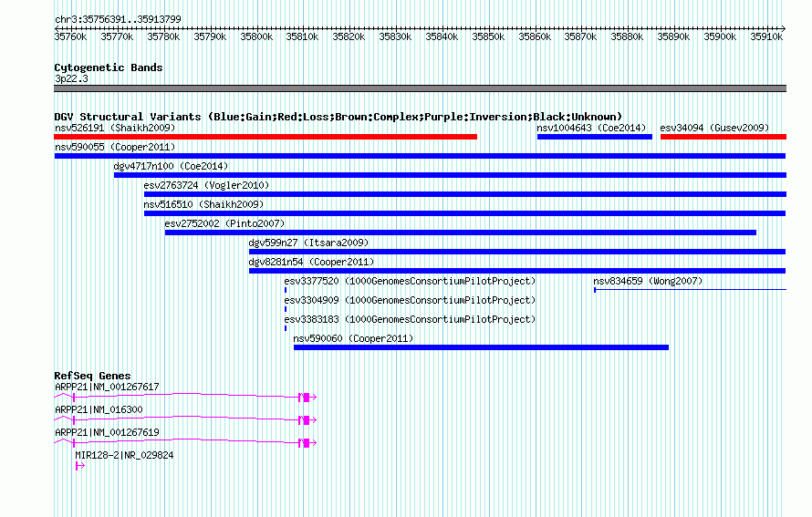Click the small blue esv3383183 marker

point(286,328)
